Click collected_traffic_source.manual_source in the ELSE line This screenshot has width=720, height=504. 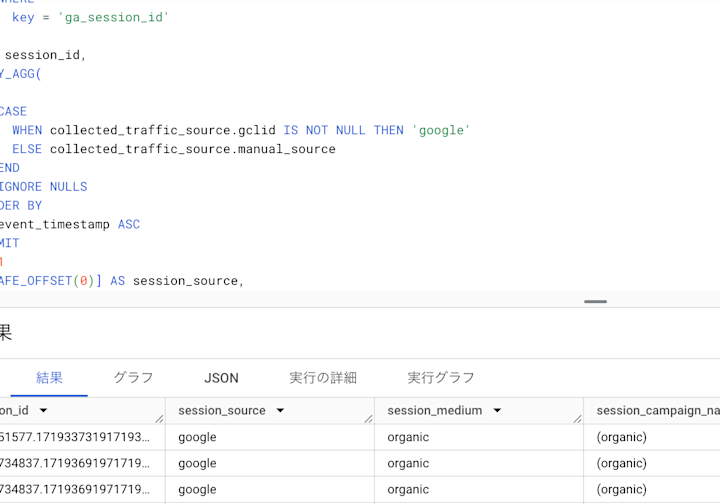[x=193, y=149]
